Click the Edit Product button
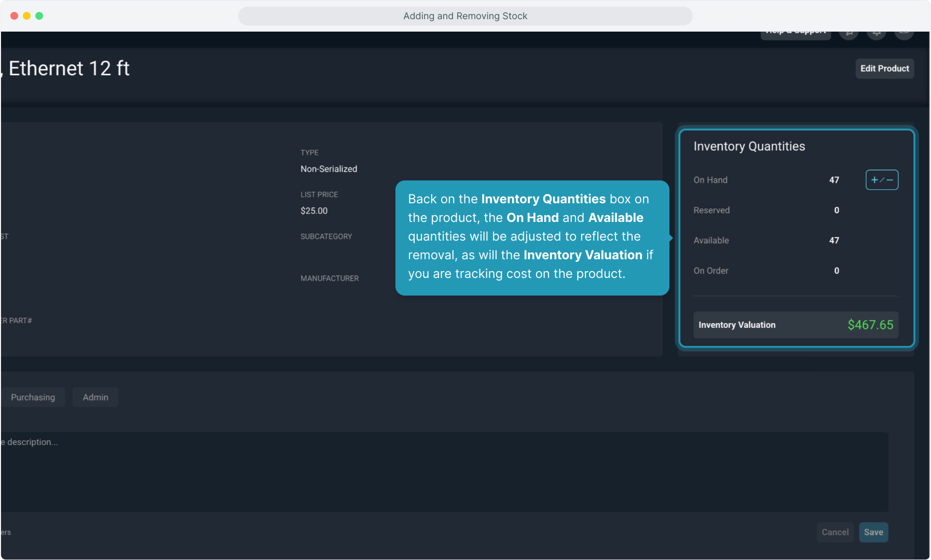 (x=884, y=68)
